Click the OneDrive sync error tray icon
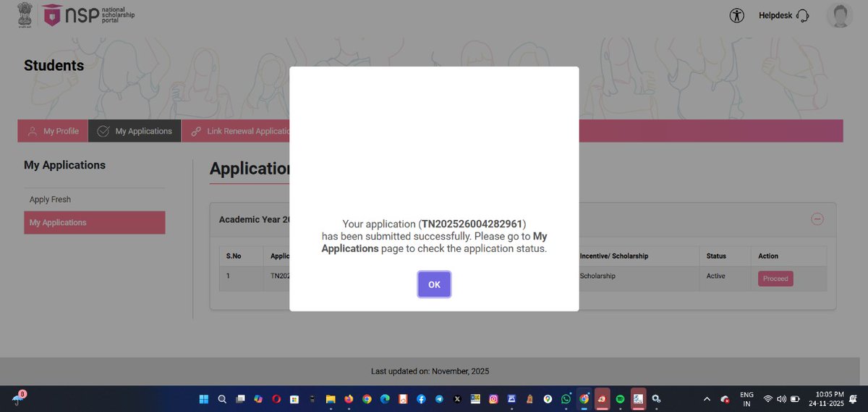The image size is (868, 412). pyautogui.click(x=724, y=399)
